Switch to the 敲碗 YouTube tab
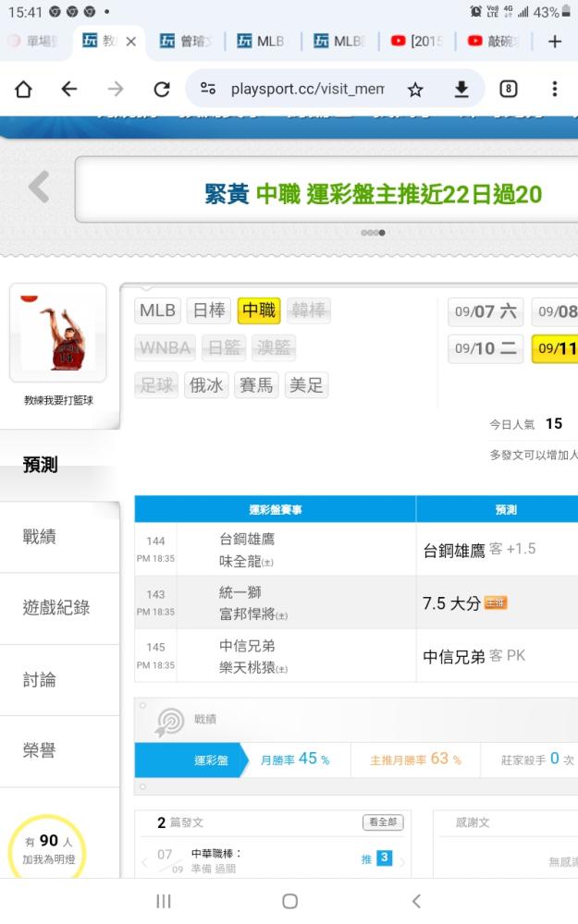 493,42
